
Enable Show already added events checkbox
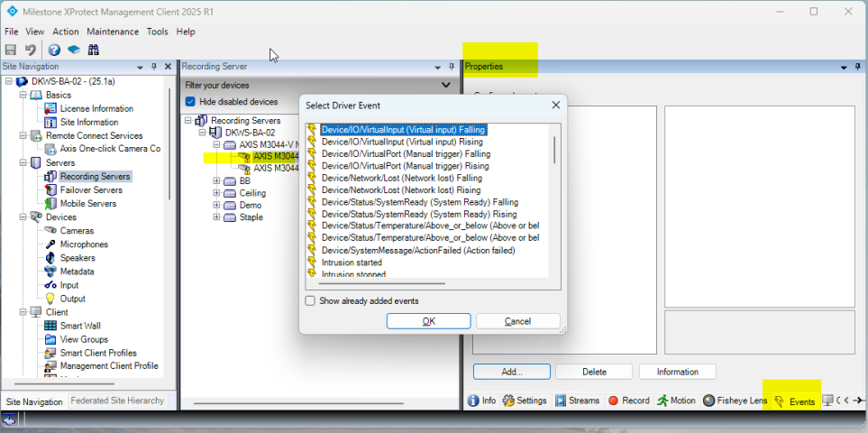(x=311, y=301)
